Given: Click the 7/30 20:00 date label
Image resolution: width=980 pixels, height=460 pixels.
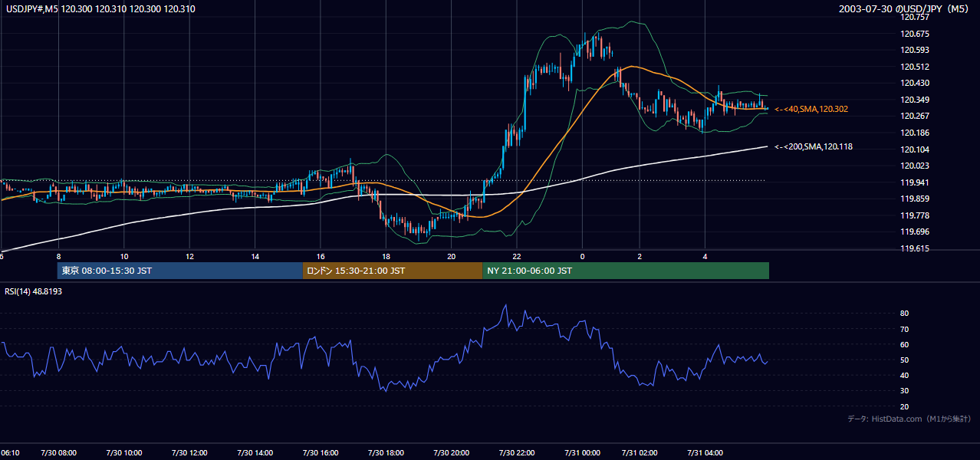Looking at the screenshot, I should (x=451, y=453).
